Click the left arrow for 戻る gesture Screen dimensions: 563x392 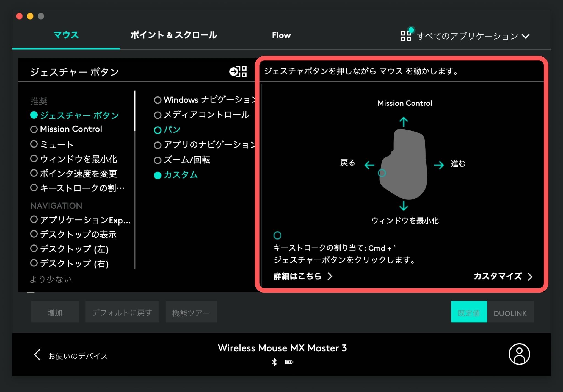click(369, 165)
